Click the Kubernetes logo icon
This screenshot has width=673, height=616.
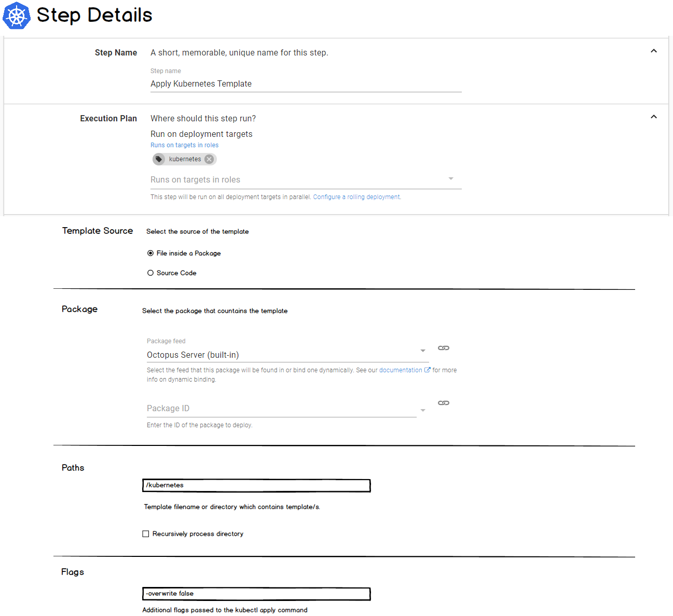(x=16, y=16)
